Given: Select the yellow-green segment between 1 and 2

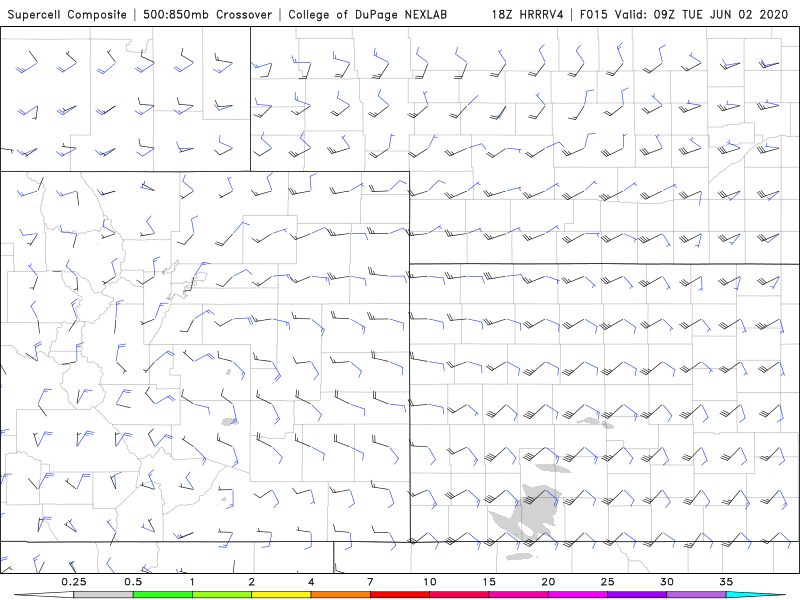Looking at the screenshot, I should pyautogui.click(x=222, y=595).
